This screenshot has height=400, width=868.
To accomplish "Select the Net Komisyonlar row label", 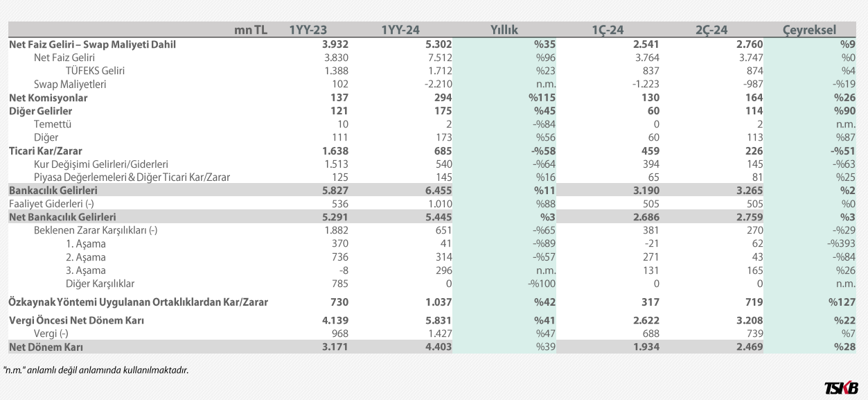I will 48,98.
